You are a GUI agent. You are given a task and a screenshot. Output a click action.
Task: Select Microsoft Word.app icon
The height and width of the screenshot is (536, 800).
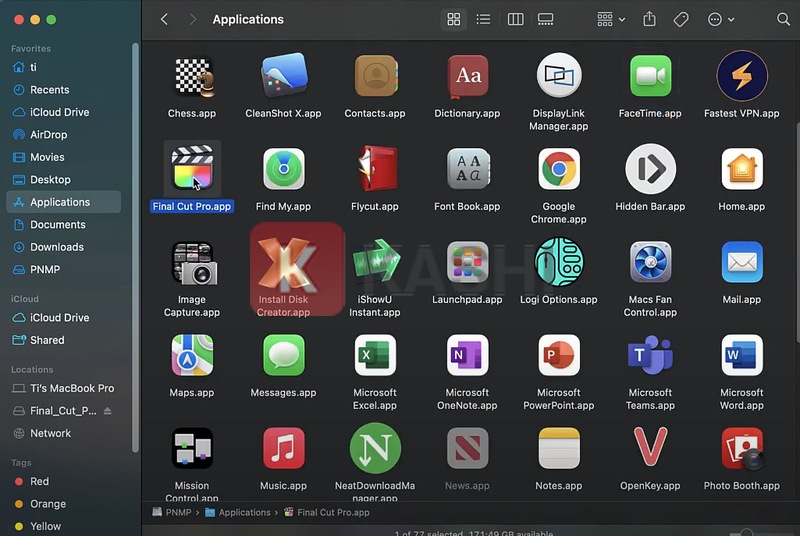[x=742, y=355]
